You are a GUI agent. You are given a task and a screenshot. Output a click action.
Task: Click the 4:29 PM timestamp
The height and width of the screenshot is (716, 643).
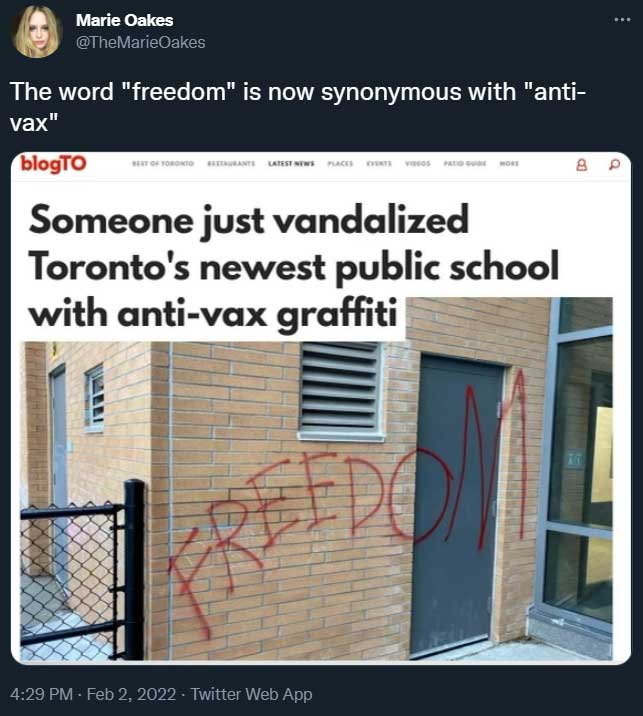tap(41, 694)
